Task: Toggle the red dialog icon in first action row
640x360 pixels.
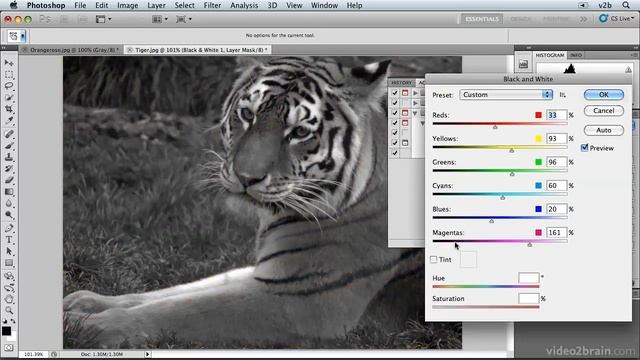Action: tap(405, 93)
